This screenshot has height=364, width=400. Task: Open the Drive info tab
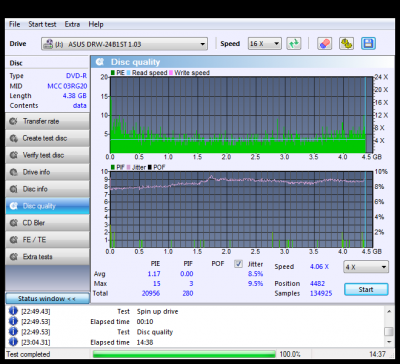47,172
